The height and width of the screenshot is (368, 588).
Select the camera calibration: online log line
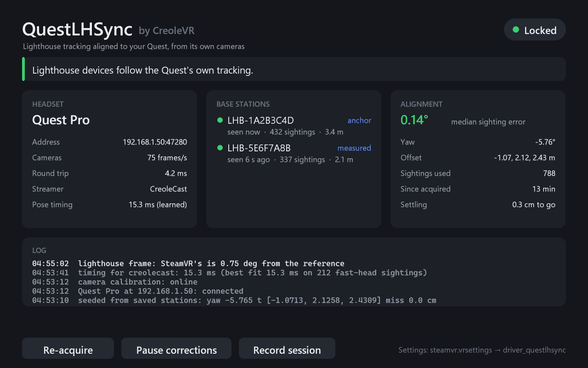(115, 282)
